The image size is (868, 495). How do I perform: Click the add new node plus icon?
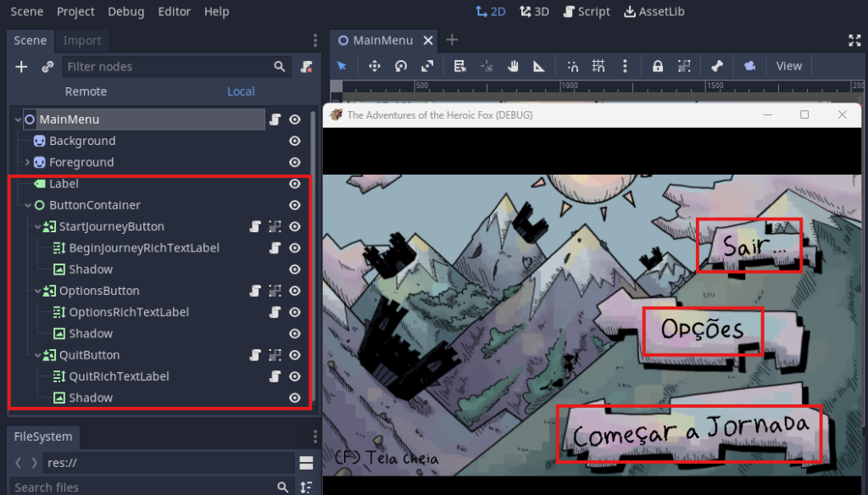[22, 67]
